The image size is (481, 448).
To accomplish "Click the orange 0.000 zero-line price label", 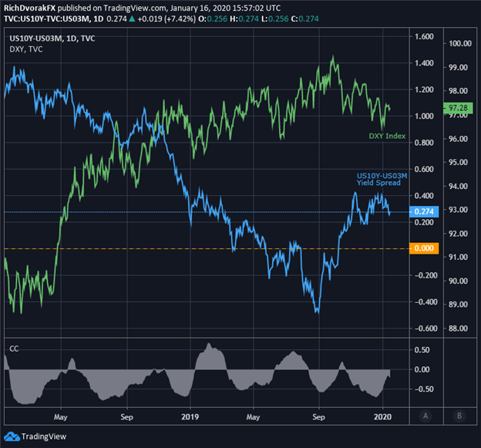I will point(424,248).
